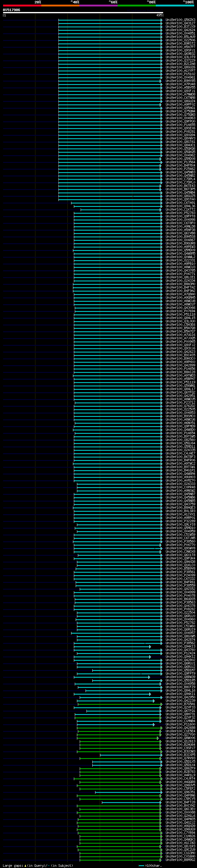Select label UniRef100_Q8LCE1
The height and width of the screenshot is (868, 197).
coord(180,277)
